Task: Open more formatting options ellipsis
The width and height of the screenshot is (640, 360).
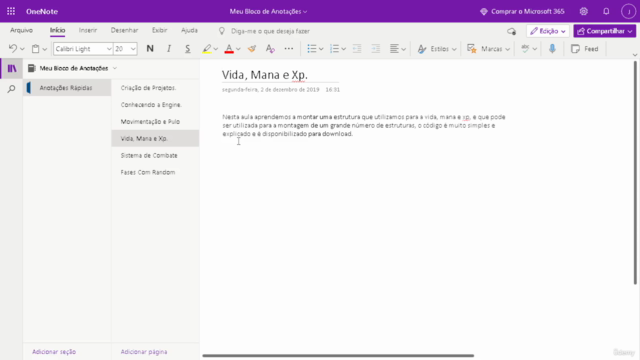Action: point(289,49)
